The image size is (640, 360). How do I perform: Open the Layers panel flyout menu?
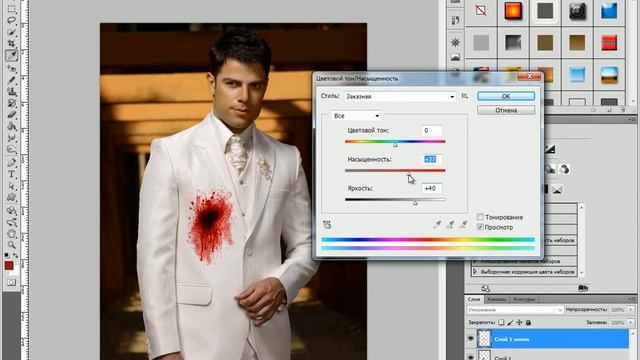[632, 299]
